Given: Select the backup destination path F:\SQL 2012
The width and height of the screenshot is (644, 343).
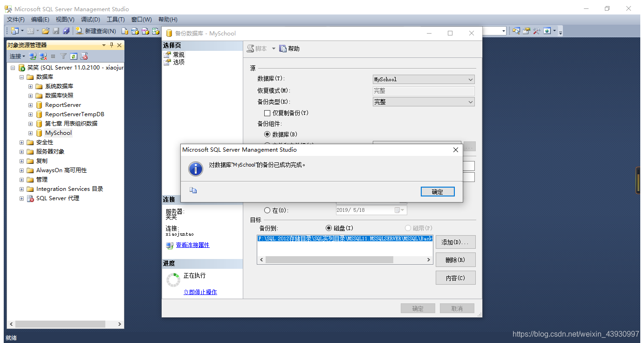Looking at the screenshot, I should click(x=345, y=238).
